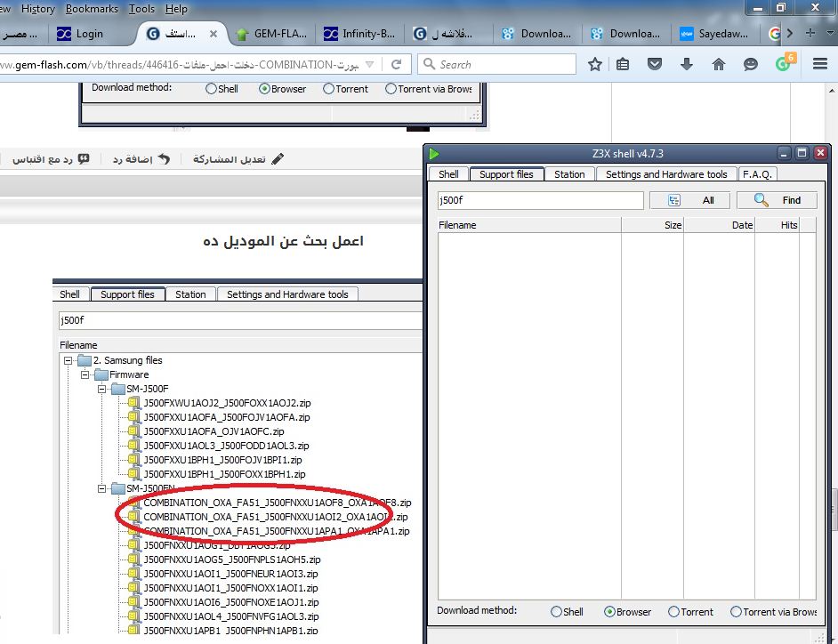The height and width of the screenshot is (644, 838).
Task: Close the active browser tab
Action: tap(214, 34)
